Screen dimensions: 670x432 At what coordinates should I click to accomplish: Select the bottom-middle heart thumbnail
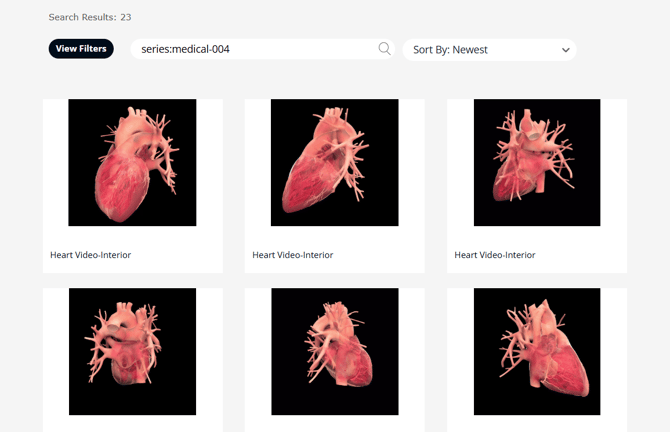tap(334, 351)
